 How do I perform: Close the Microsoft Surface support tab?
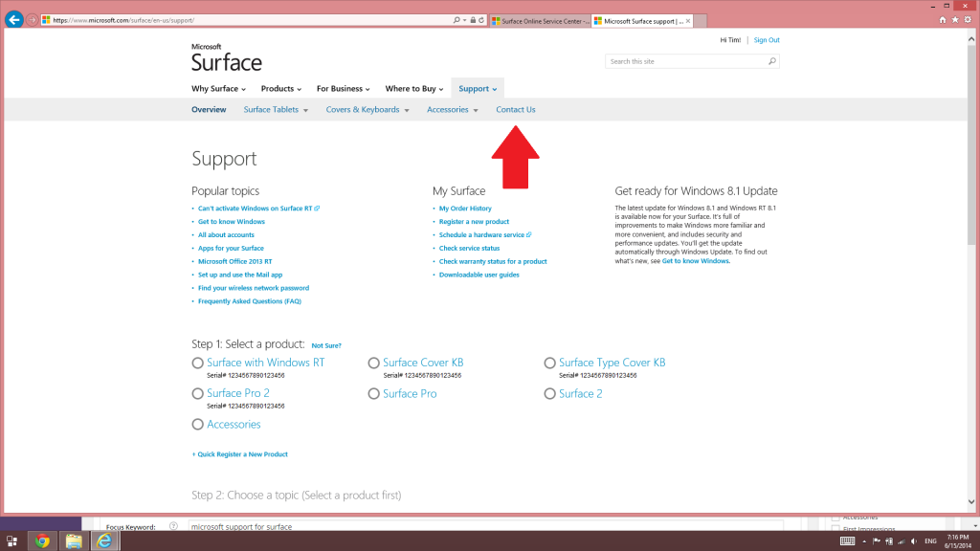[x=688, y=21]
